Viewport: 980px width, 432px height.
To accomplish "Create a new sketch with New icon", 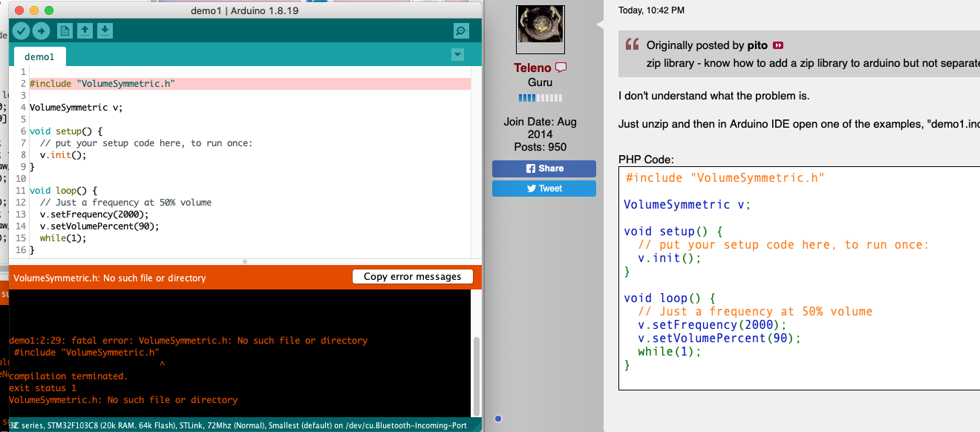I will tap(65, 30).
